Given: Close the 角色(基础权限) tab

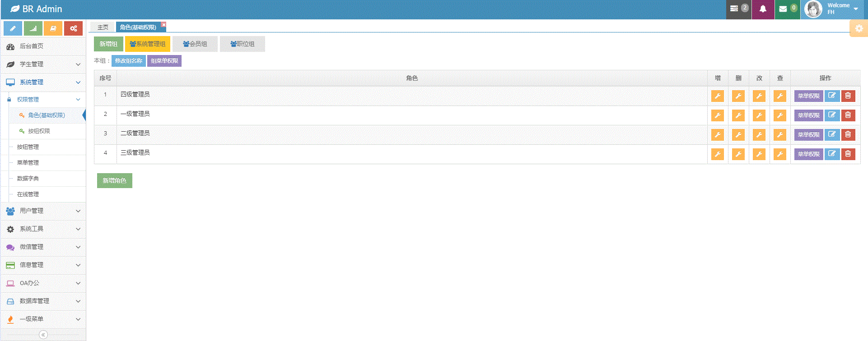Looking at the screenshot, I should [163, 24].
